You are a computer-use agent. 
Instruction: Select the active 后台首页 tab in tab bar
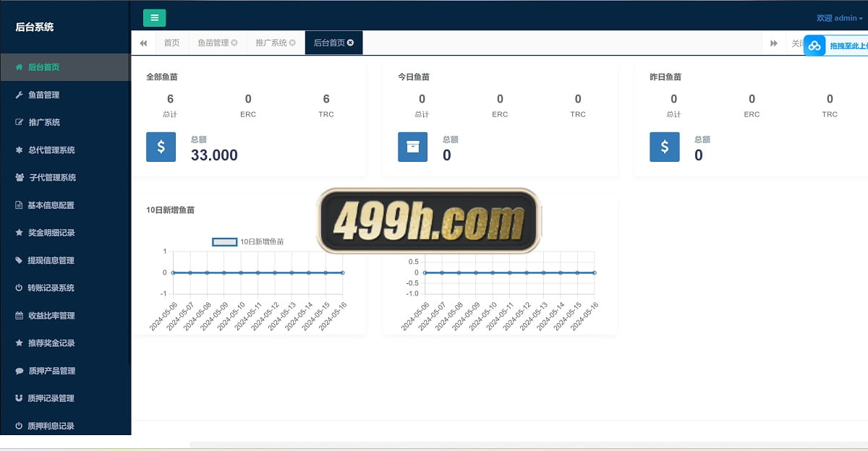[333, 43]
